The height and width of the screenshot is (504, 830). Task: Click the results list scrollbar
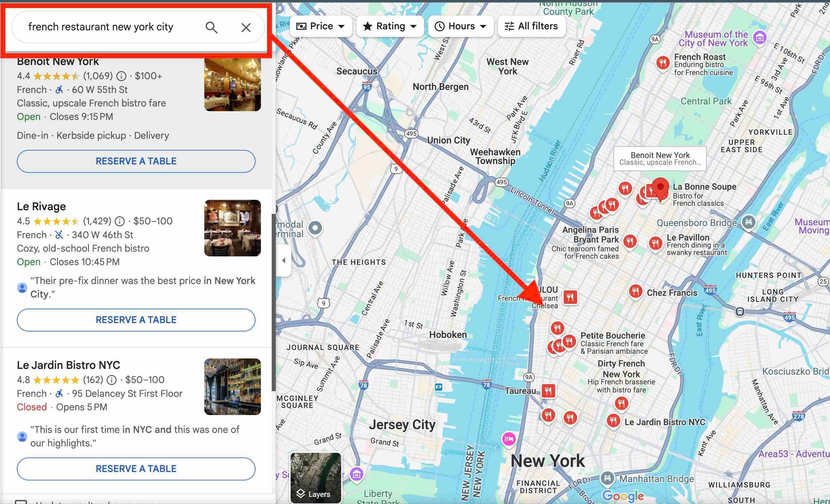(273, 302)
